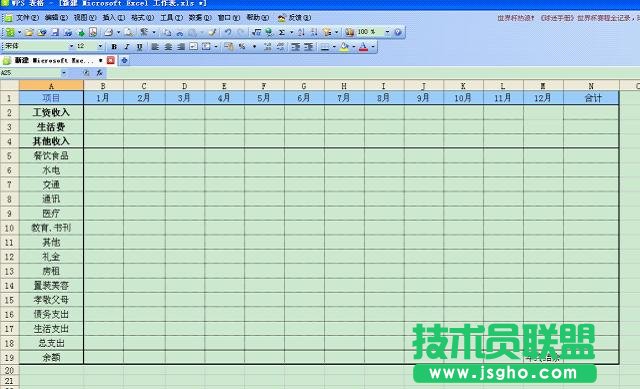Screen dimensions: 640x389
Task: Expand the Name Box dropdown arrow
Action: click(64, 73)
